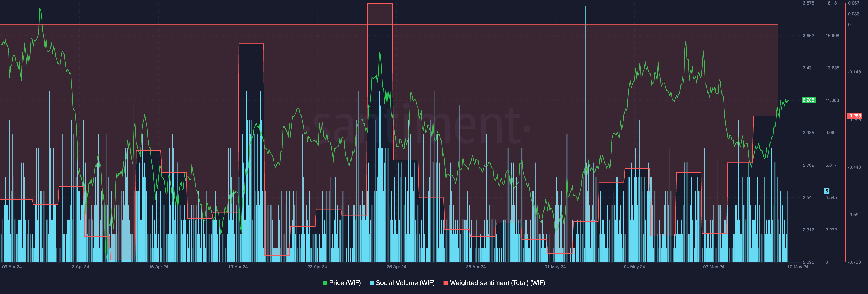Click the blue Social Volume legend square
868x294 pixels.
(372, 283)
